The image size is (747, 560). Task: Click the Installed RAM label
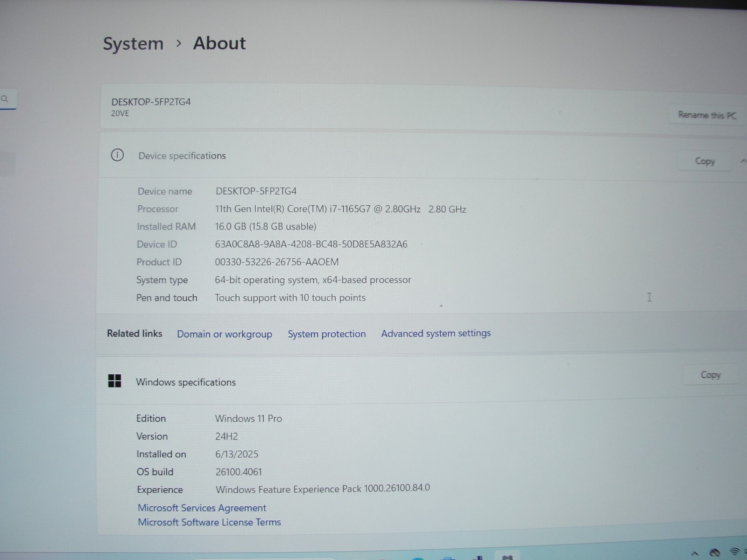click(166, 226)
